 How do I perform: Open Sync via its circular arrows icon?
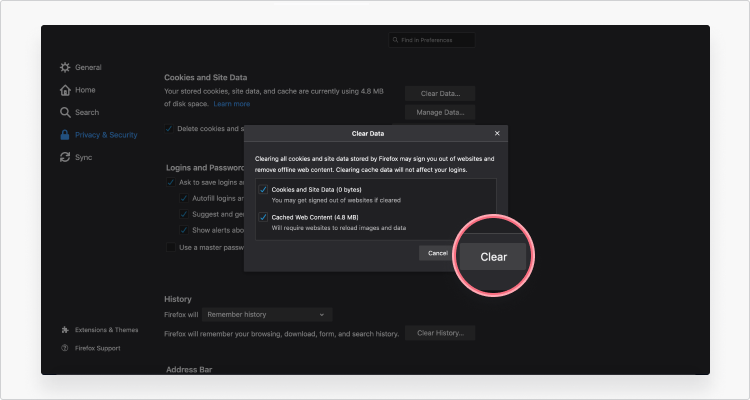(x=65, y=157)
